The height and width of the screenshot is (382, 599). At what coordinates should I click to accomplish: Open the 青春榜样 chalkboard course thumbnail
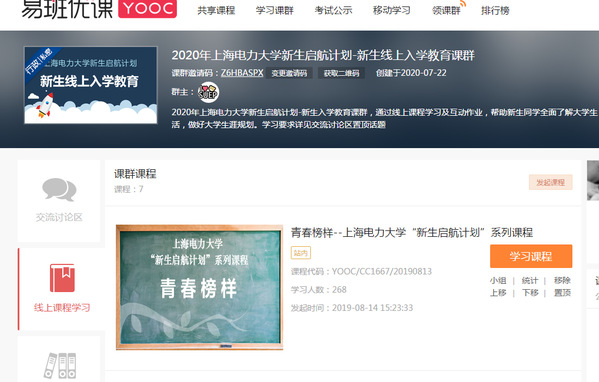coord(199,287)
